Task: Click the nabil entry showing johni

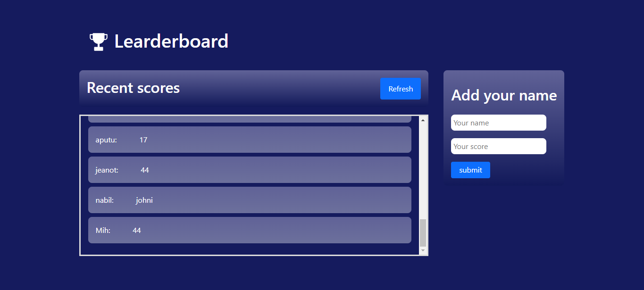Action: (x=249, y=200)
